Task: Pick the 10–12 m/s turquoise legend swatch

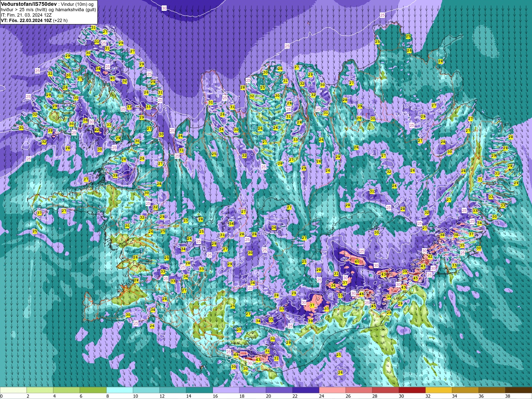Action: pos(146,390)
